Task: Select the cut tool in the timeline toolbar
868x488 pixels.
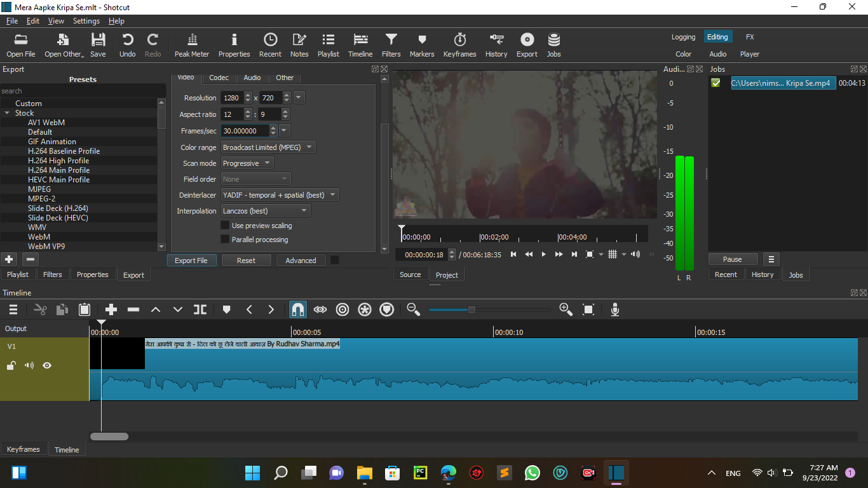Action: pos(39,309)
